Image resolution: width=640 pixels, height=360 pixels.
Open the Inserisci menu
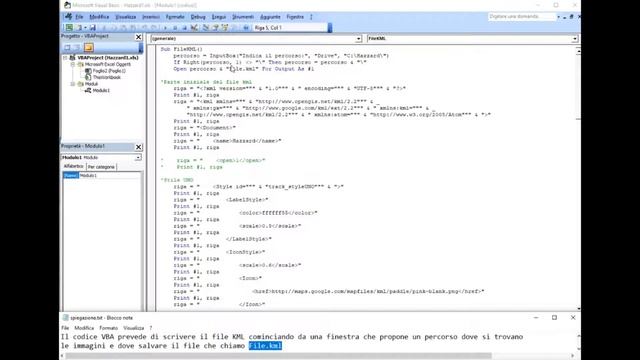pyautogui.click(x=151, y=17)
